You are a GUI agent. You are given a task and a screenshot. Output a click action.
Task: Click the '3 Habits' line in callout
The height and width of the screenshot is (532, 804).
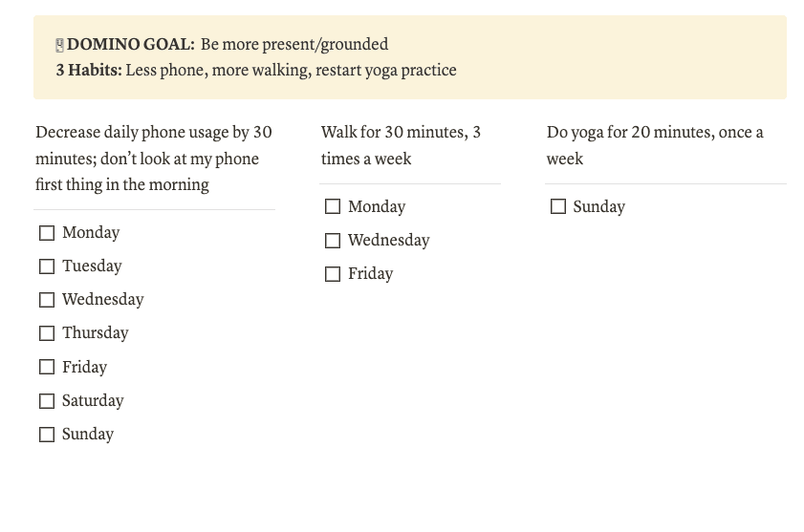click(x=256, y=71)
